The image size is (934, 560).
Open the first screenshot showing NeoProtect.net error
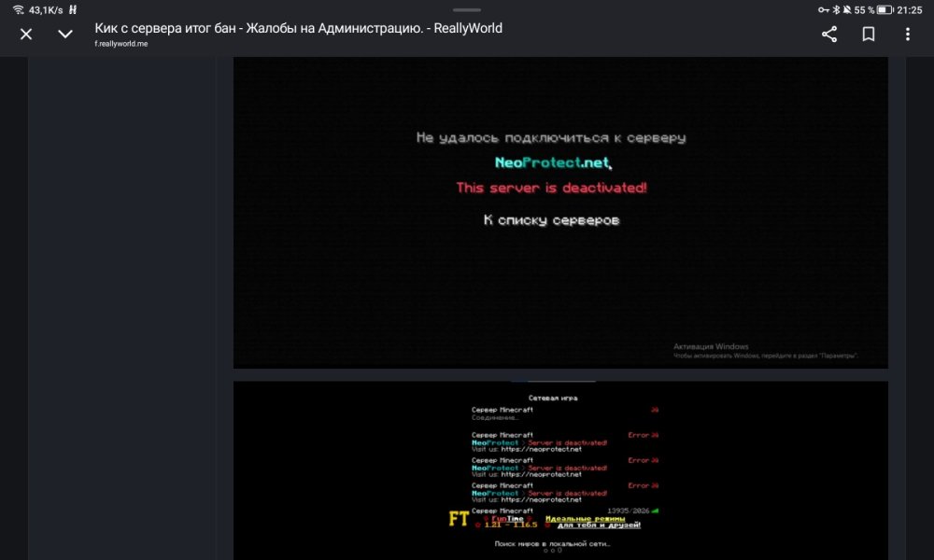click(560, 213)
